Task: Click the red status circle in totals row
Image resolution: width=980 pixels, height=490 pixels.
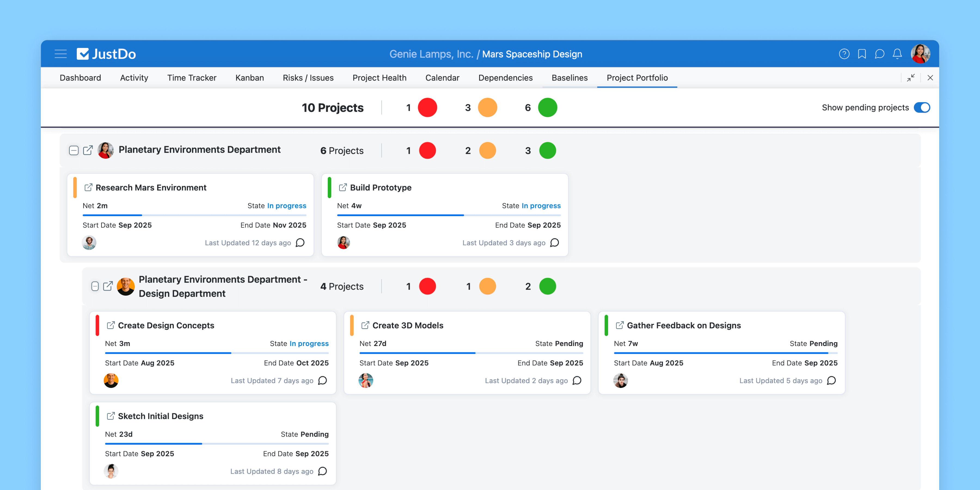Action: click(x=427, y=108)
